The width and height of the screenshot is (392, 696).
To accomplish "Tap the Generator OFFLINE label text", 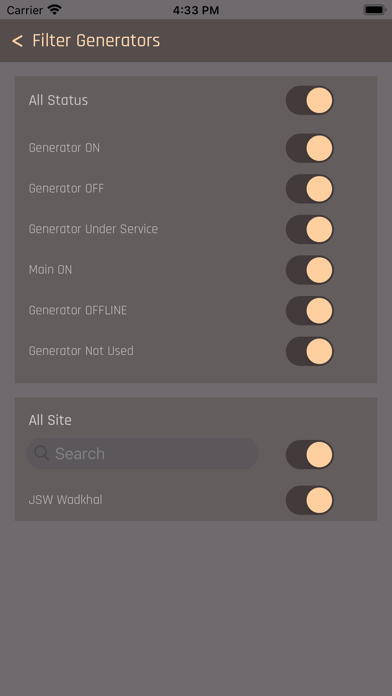I will [78, 310].
